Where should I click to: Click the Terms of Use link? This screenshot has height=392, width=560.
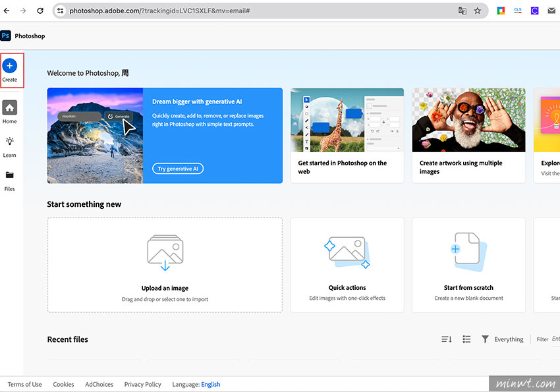click(24, 384)
